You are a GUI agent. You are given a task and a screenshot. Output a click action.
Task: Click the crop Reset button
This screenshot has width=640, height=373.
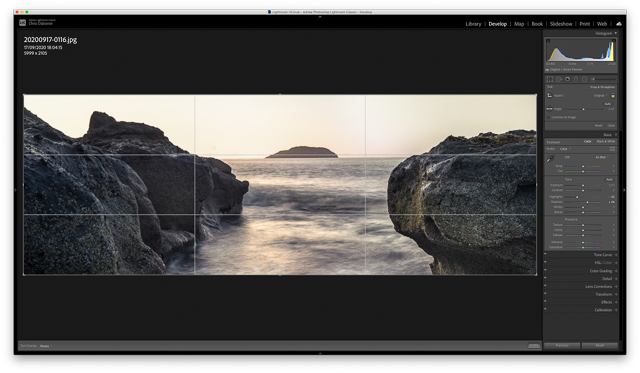pos(598,125)
